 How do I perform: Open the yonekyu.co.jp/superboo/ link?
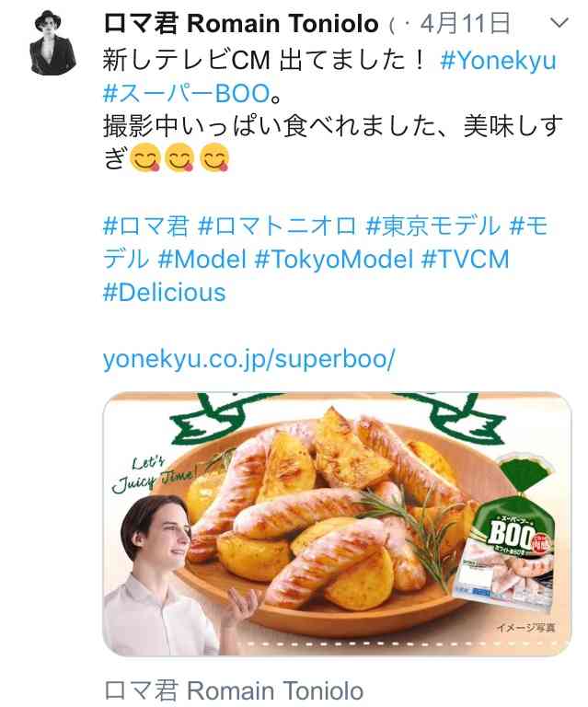[248, 359]
